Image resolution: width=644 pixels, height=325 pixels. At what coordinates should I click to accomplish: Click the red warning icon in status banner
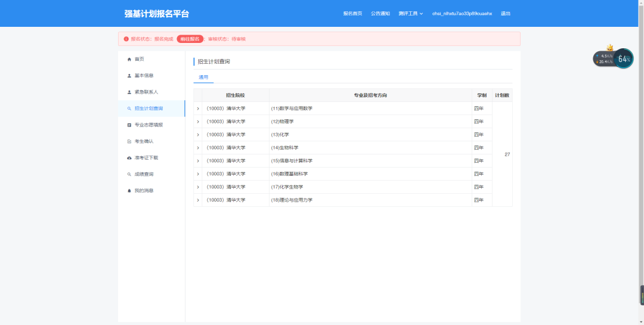click(x=126, y=39)
